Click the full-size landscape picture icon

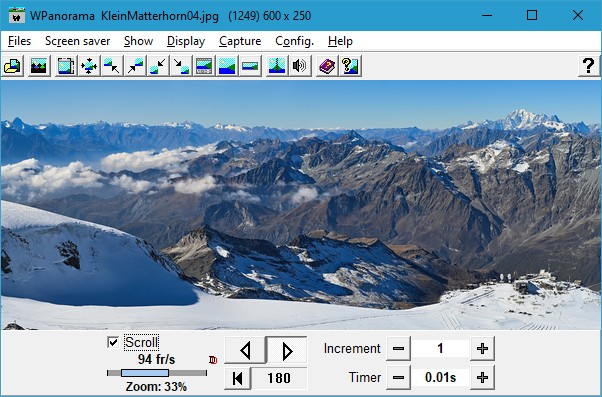click(227, 66)
